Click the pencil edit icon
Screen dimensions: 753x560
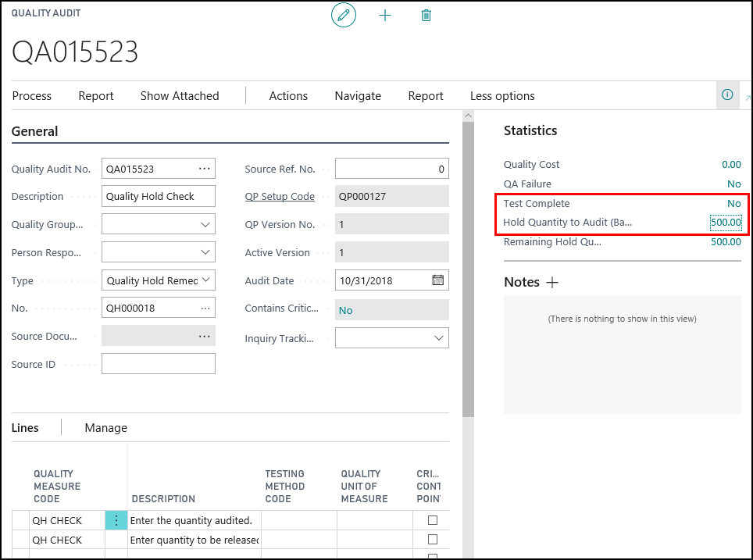(x=343, y=15)
